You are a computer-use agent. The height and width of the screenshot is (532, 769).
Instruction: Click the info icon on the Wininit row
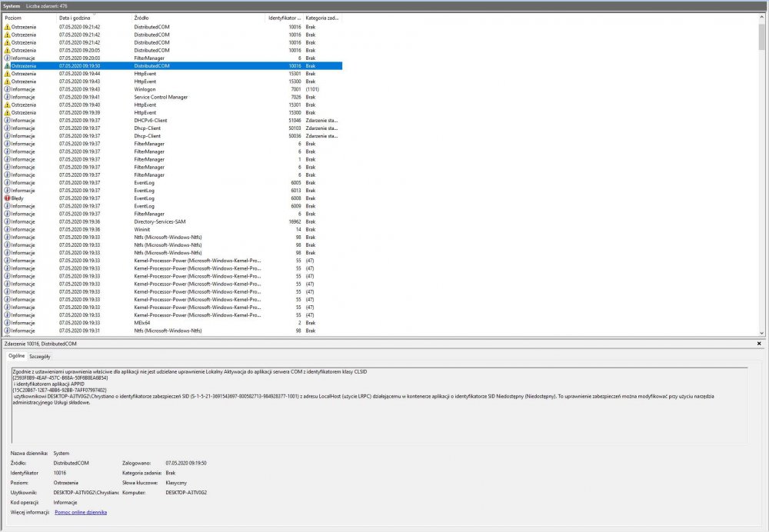pyautogui.click(x=7, y=229)
